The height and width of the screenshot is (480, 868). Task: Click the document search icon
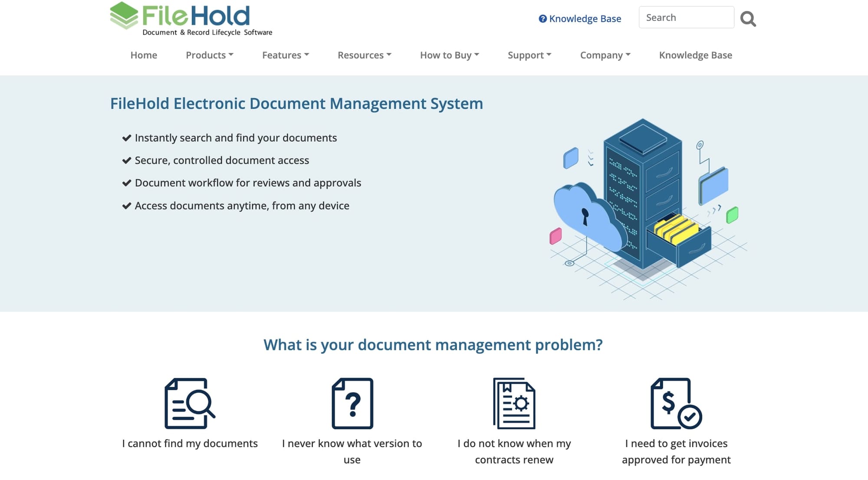(x=190, y=403)
